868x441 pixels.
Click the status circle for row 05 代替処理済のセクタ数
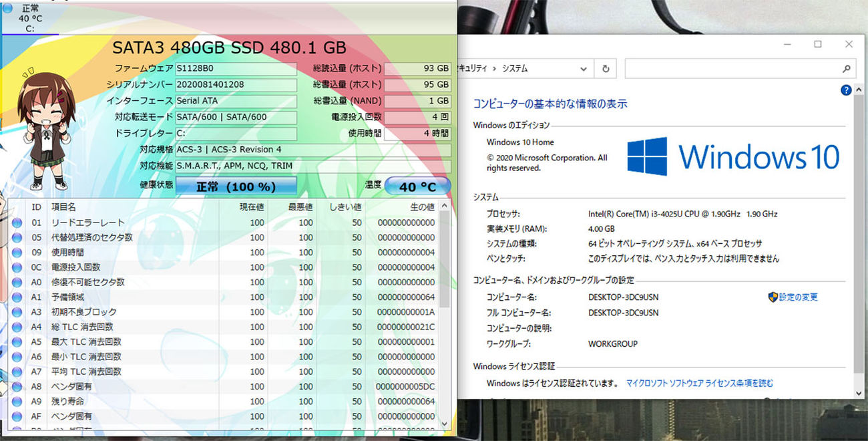pyautogui.click(x=17, y=237)
